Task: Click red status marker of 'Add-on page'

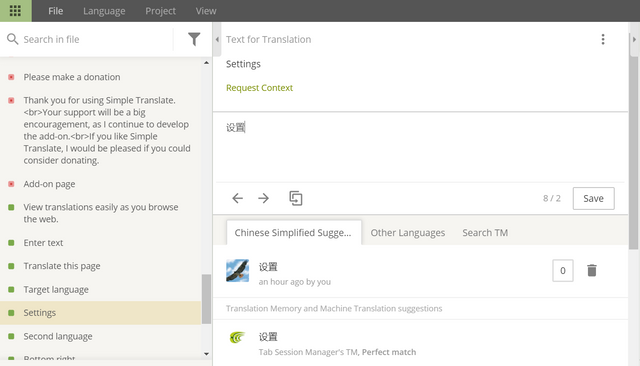Action: pos(11,184)
